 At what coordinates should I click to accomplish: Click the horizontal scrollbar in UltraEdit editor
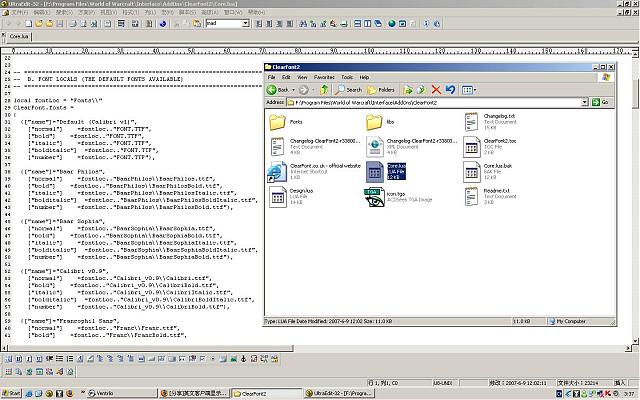coord(151,348)
